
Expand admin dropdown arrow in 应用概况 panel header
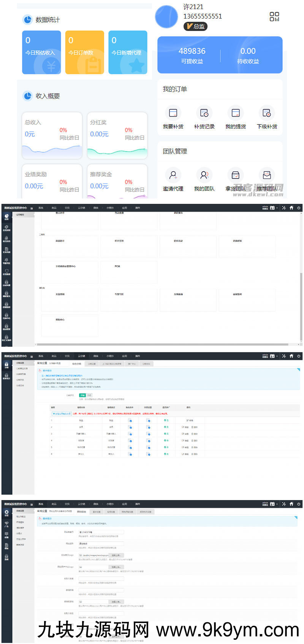point(277,208)
